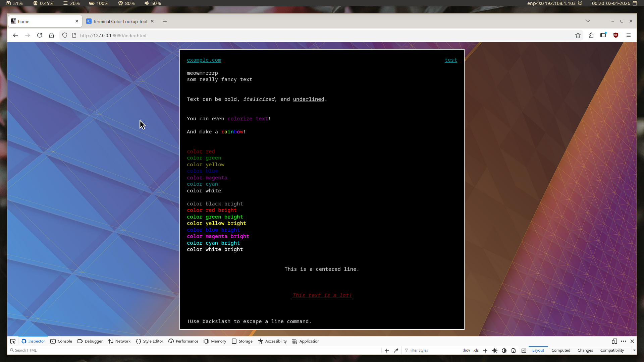Expand the list all tabs chevron

pos(588,21)
